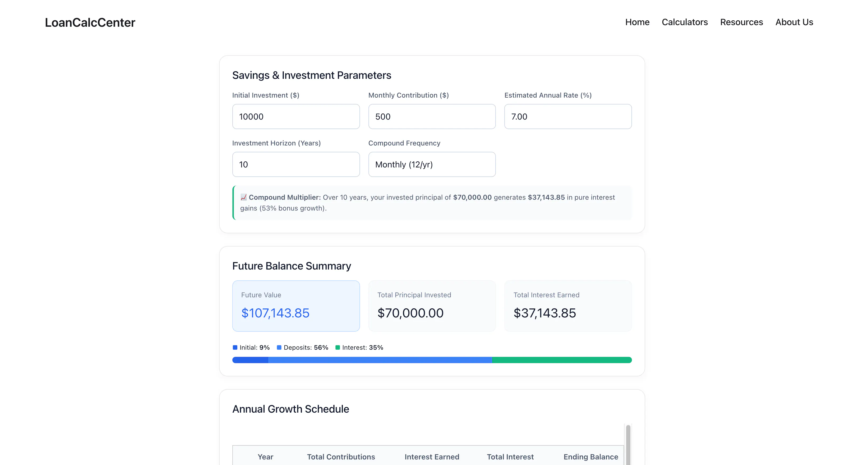Focus the Initial Investment input field

click(296, 117)
